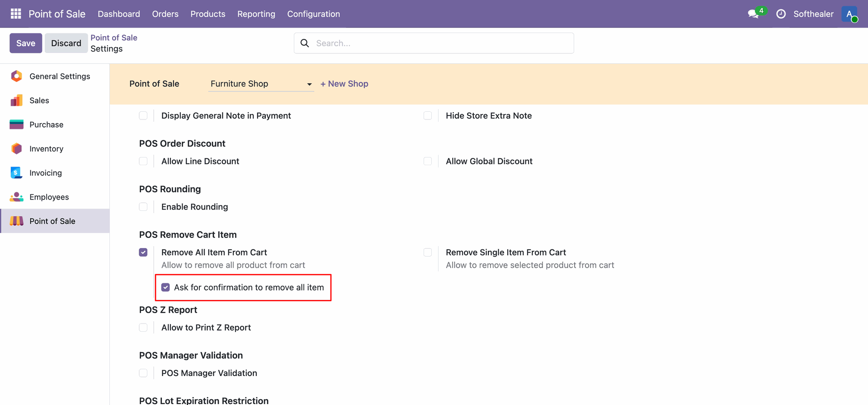Enable Display General Note in Payment checkbox
This screenshot has width=868, height=405.
coord(143,115)
